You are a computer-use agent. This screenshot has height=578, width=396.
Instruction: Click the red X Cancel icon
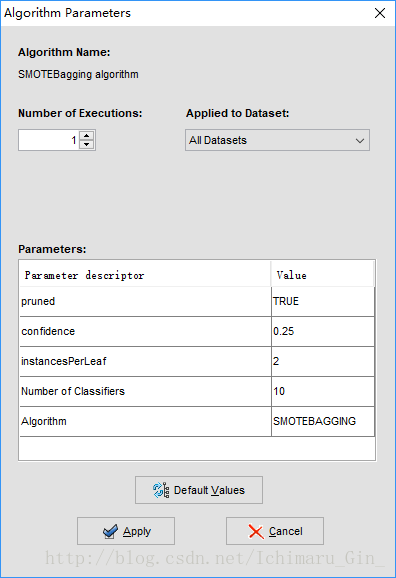pos(256,532)
